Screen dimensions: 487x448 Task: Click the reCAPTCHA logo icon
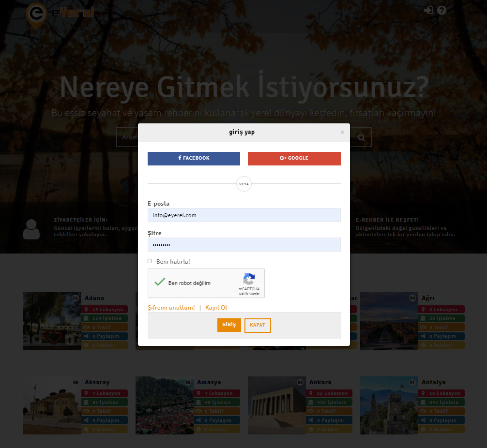(249, 279)
